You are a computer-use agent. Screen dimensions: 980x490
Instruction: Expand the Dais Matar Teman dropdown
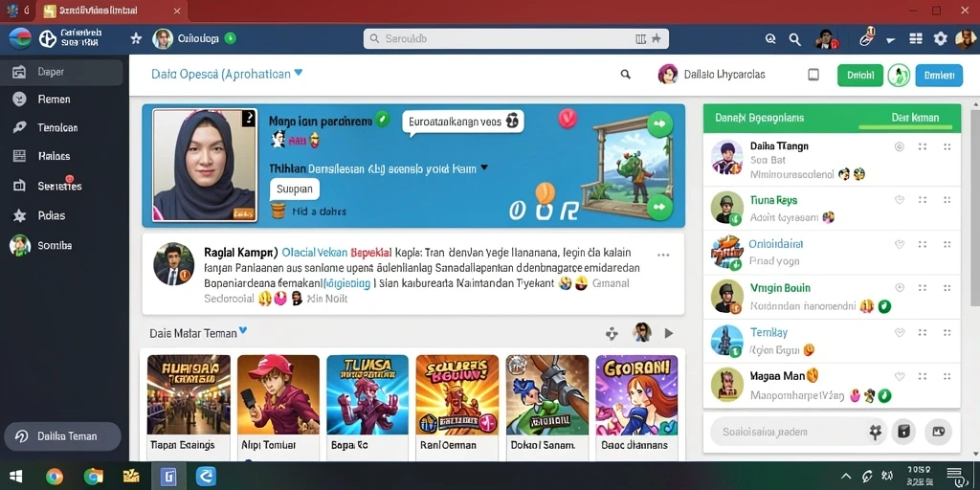[x=243, y=330]
